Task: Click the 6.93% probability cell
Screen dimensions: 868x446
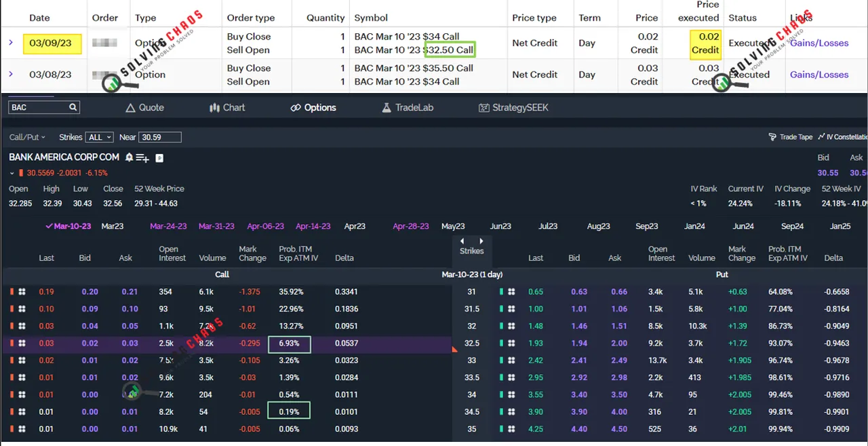Action: click(x=290, y=343)
